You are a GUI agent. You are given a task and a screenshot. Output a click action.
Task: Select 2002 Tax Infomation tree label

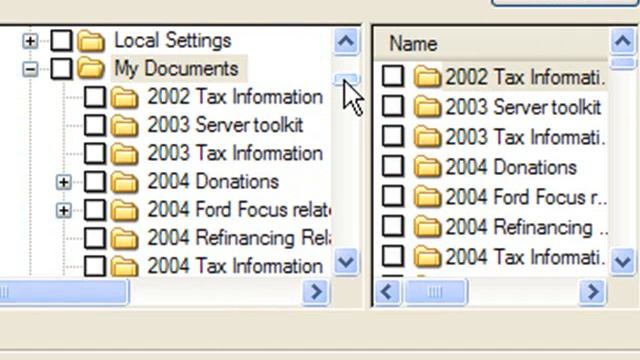click(x=235, y=97)
